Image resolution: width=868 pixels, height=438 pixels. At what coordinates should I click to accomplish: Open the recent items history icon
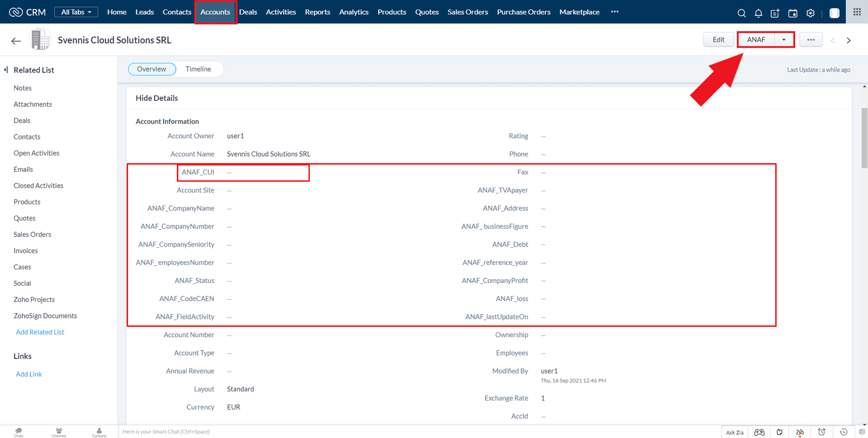844,432
